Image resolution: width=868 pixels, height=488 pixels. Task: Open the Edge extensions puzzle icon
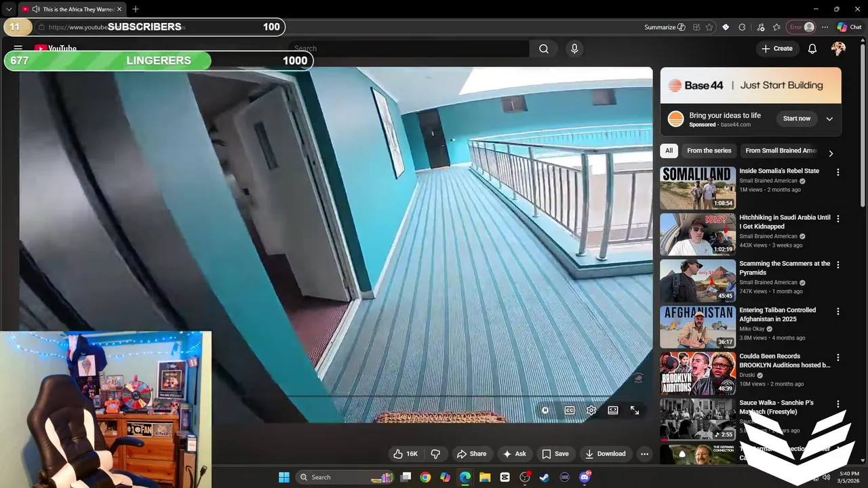pos(742,27)
